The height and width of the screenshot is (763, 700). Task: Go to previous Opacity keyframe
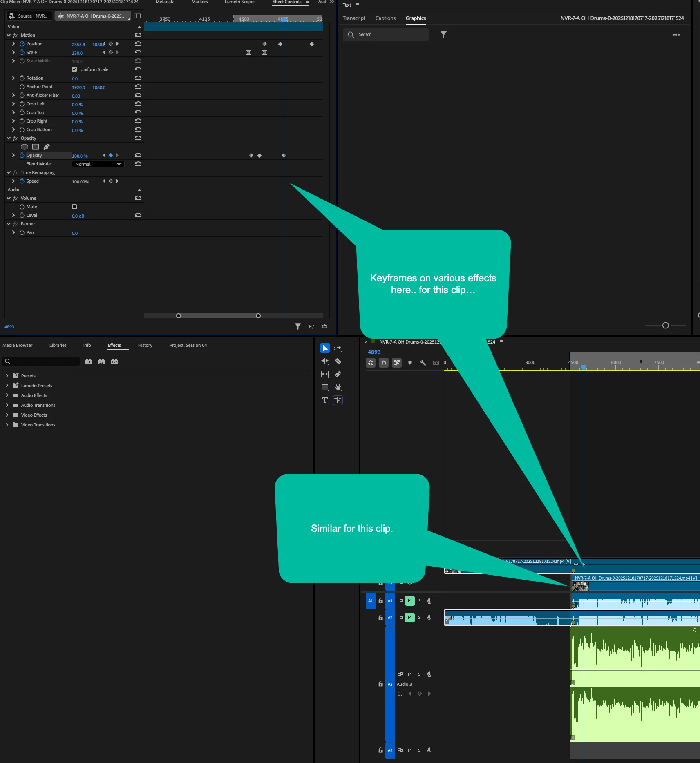[x=104, y=155]
